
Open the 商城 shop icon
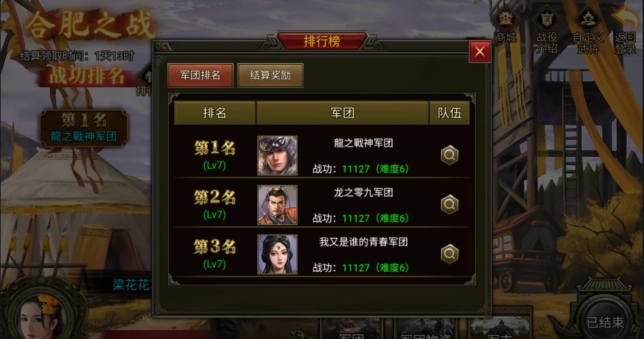505,27
